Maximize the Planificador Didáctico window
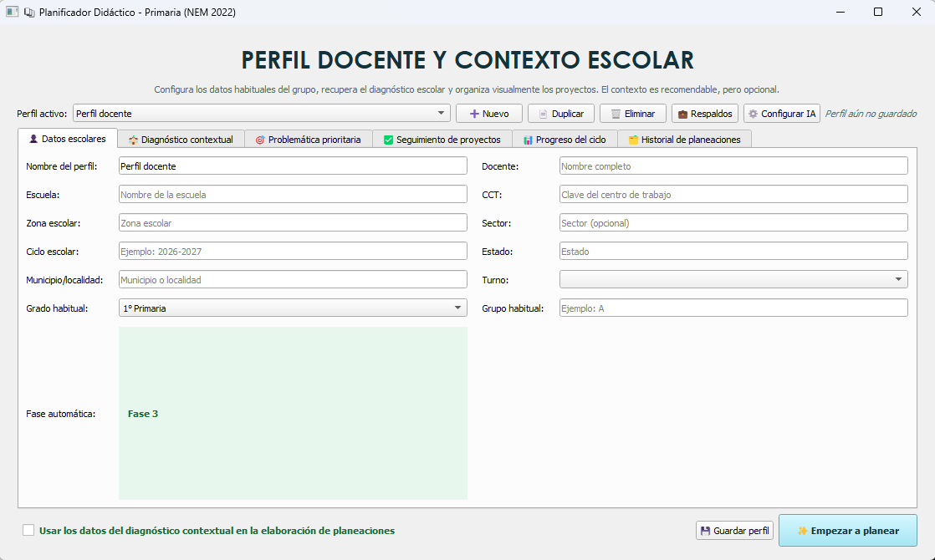Image resolution: width=935 pixels, height=560 pixels. (878, 12)
